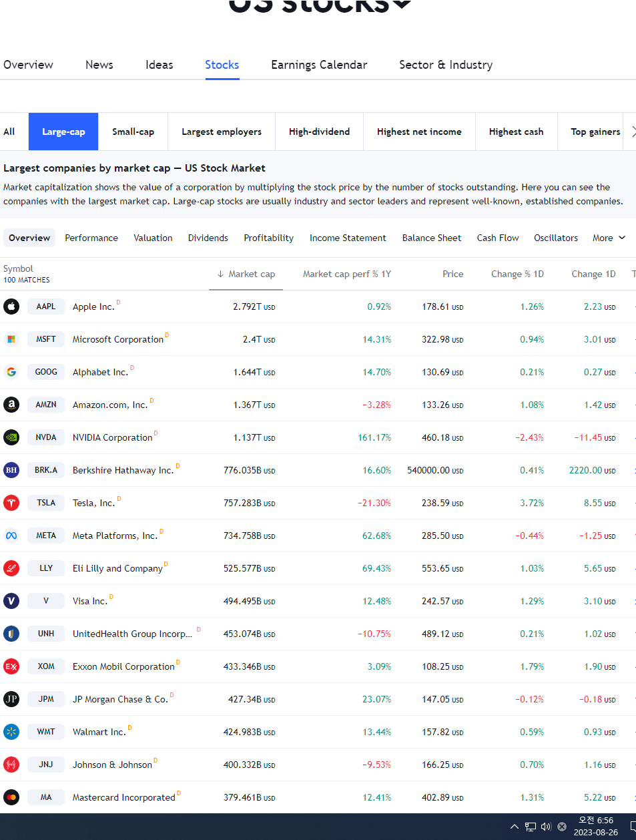Show the Valuation column set

[153, 238]
